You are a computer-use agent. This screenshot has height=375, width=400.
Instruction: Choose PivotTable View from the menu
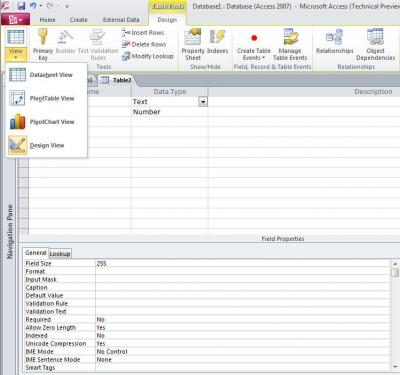point(47,98)
